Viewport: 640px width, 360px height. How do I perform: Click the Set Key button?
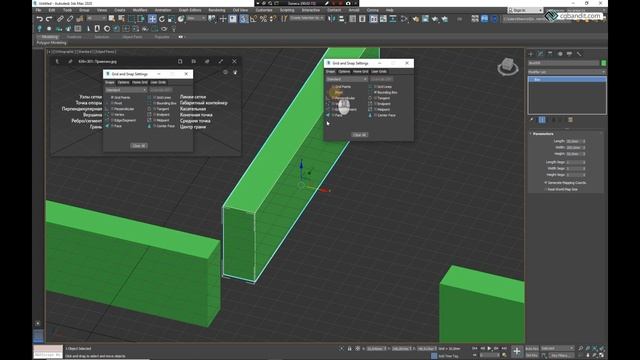point(532,355)
